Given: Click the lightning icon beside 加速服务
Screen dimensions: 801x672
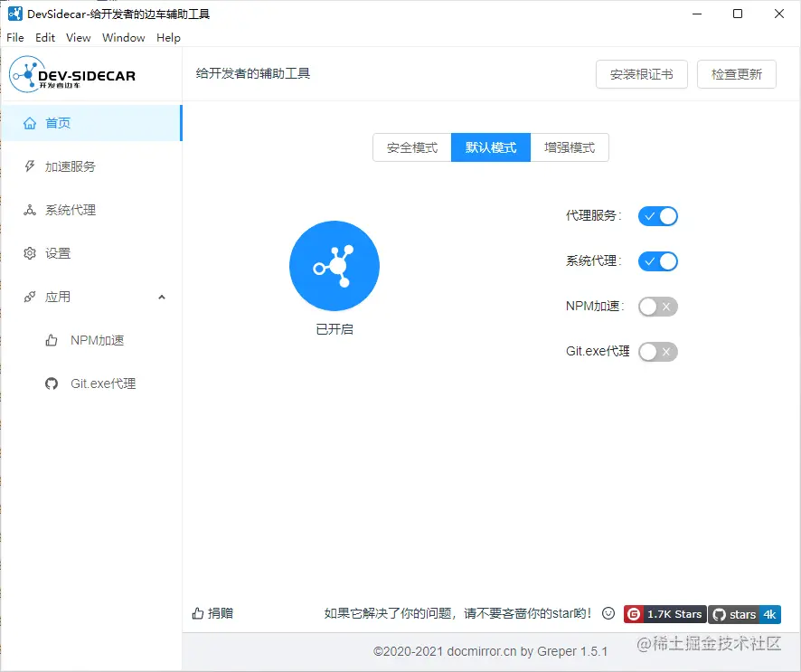Looking at the screenshot, I should click(30, 166).
